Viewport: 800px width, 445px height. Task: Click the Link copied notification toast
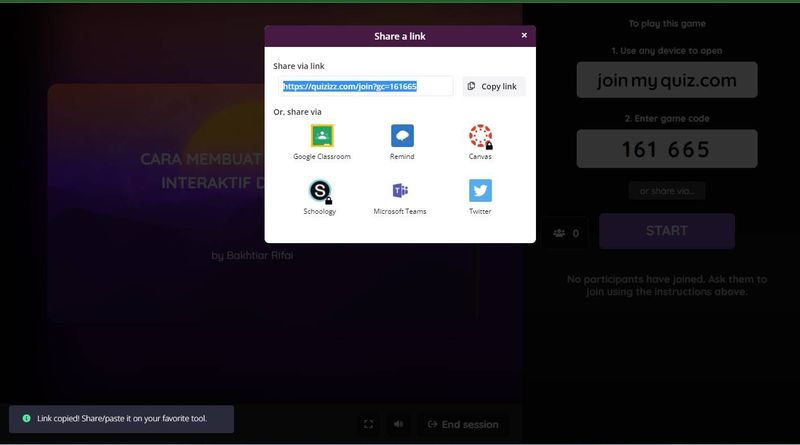[121, 418]
